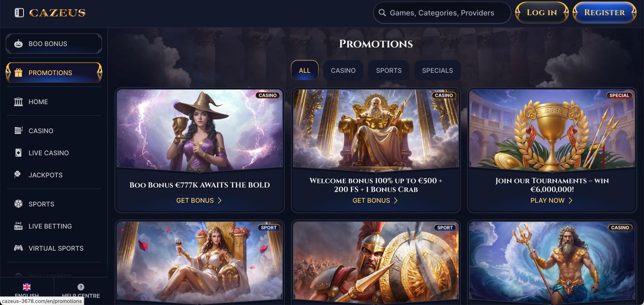
Task: Click the Sports soccer ball icon
Action: point(18,204)
